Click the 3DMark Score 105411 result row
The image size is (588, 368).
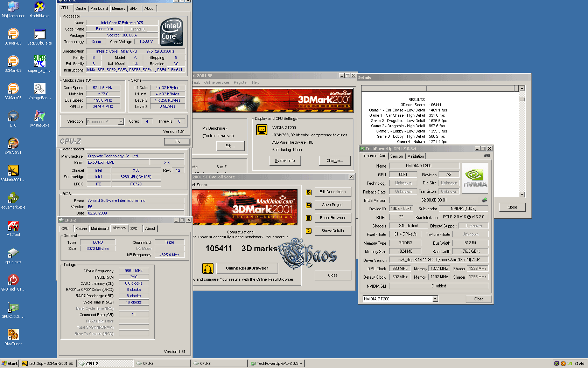pyautogui.click(x=421, y=105)
